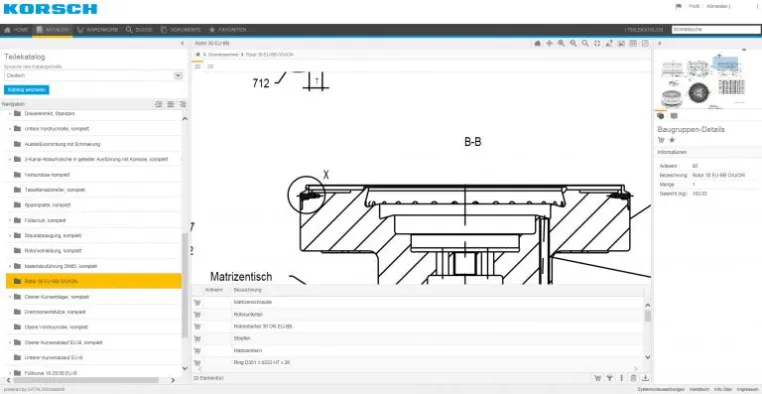The height and width of the screenshot is (394, 762).
Task: Collapse the left navigation panel with chevron
Action: click(182, 43)
